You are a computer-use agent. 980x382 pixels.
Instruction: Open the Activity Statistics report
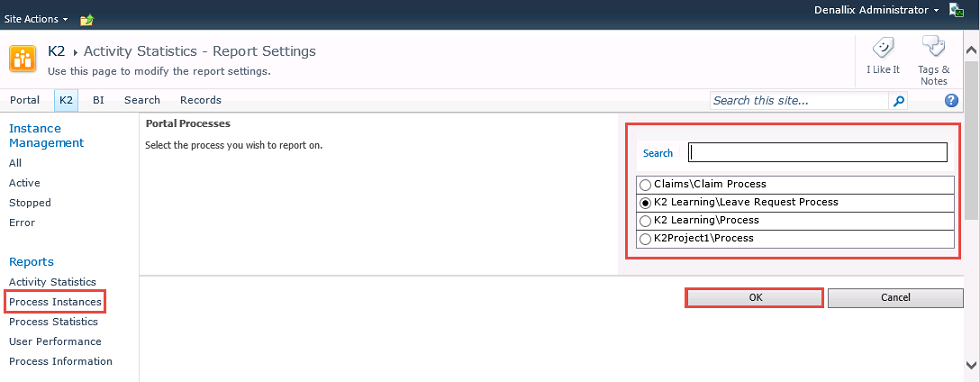tap(52, 283)
